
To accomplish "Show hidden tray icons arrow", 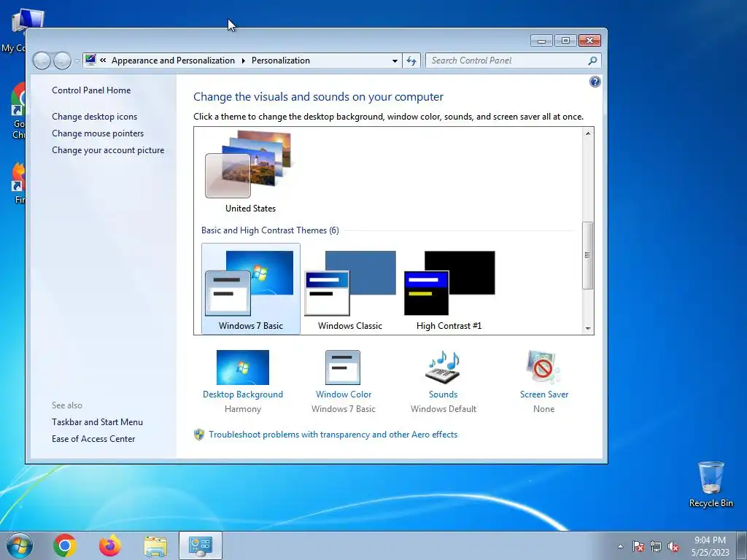I will pos(620,546).
